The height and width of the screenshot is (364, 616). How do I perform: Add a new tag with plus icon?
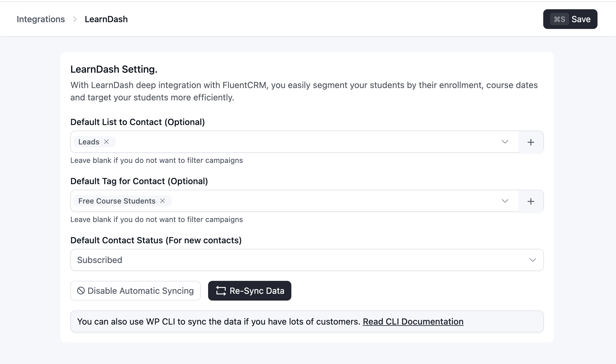pyautogui.click(x=531, y=201)
